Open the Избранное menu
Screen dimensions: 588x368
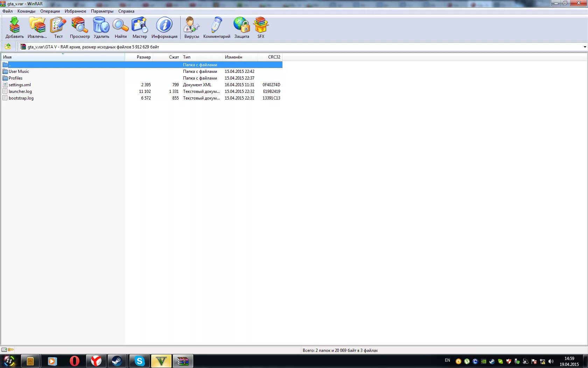pos(75,11)
